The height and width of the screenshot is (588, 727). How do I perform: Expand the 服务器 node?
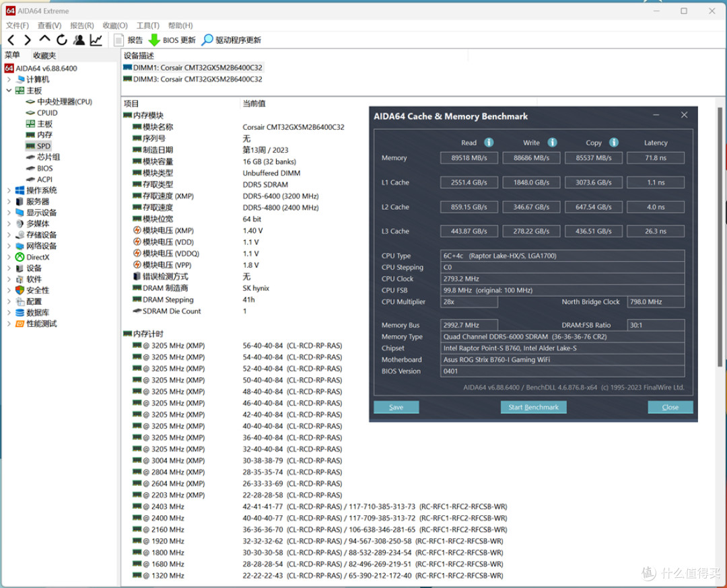[x=9, y=202]
